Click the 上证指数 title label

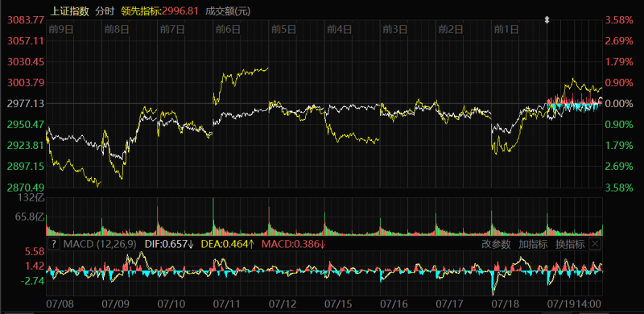(69, 11)
